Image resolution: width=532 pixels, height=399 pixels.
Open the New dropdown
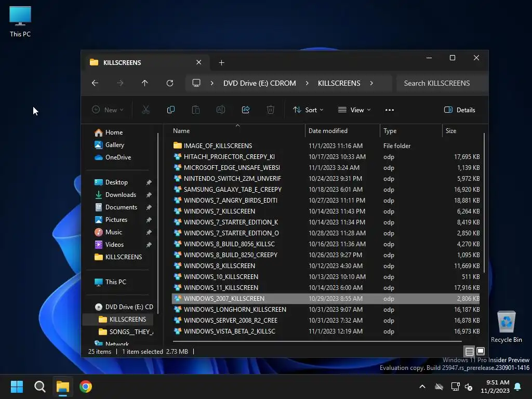click(x=108, y=110)
